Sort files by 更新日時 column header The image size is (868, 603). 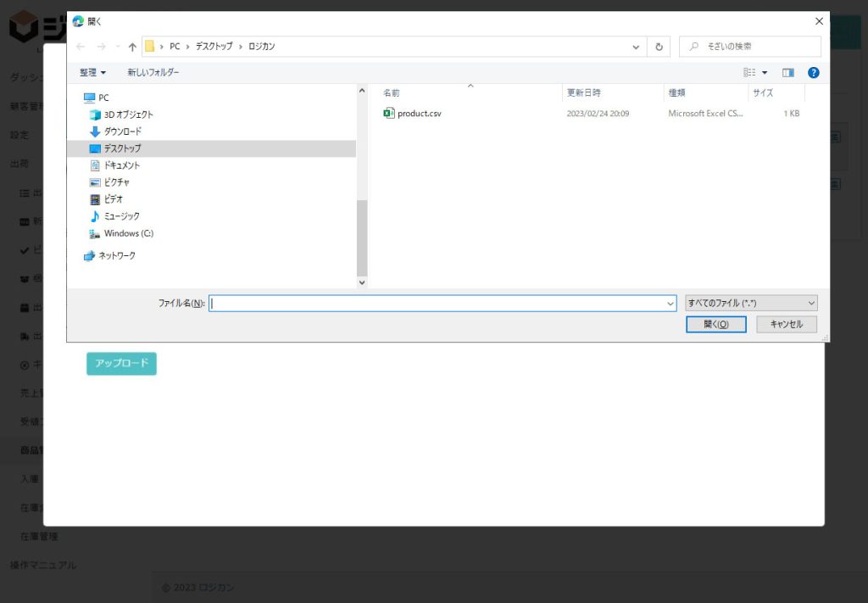click(584, 92)
